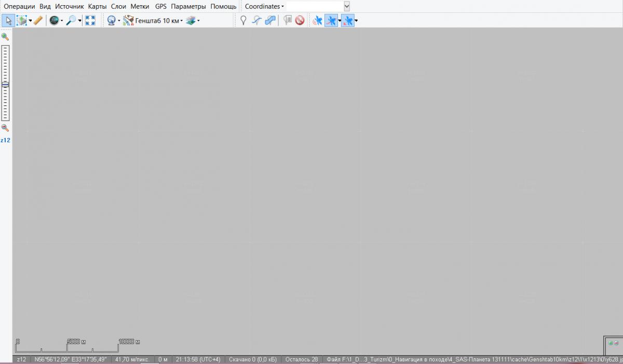This screenshot has width=623, height=364.
Task: Click the add path icon in toolbar
Action: (256, 21)
